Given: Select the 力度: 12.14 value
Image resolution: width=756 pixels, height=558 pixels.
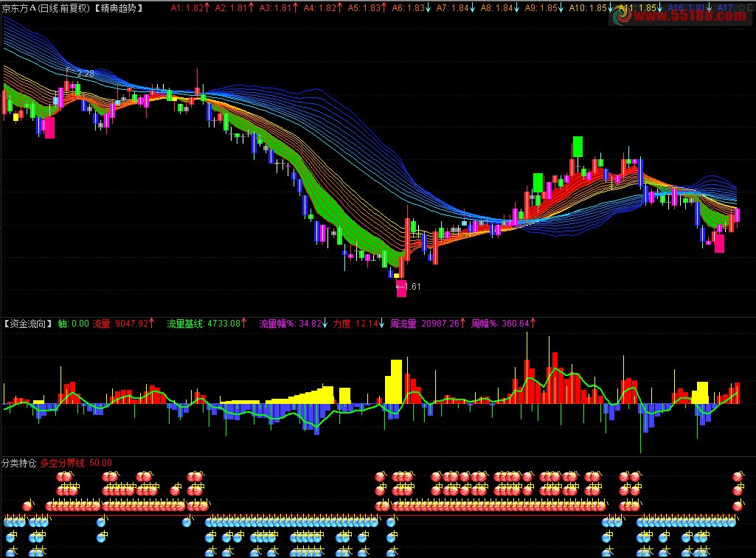Looking at the screenshot, I should pyautogui.click(x=358, y=324).
